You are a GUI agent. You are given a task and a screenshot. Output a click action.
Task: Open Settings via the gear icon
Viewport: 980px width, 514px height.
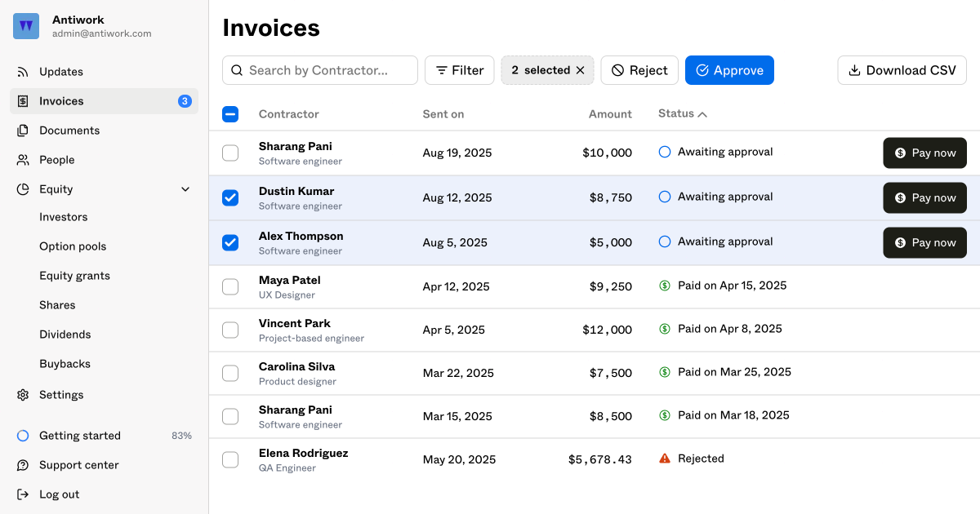point(23,395)
